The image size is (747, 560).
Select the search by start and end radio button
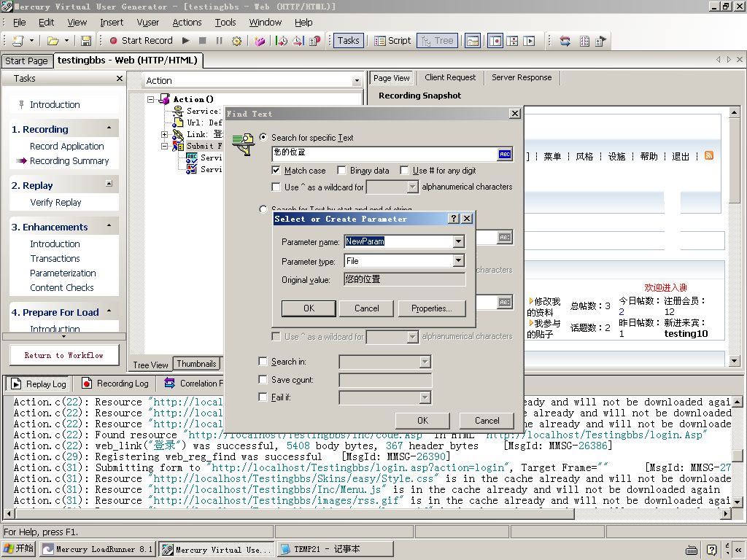pyautogui.click(x=263, y=209)
